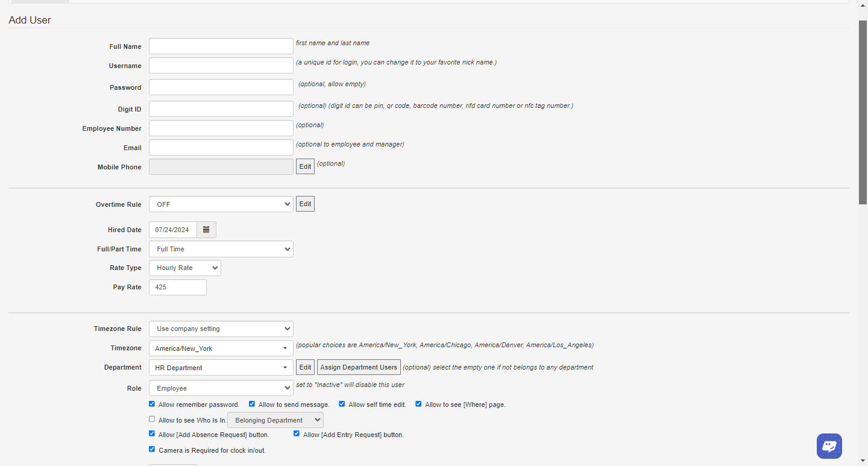Click Assign Department Users button
Screen dimensions: 868x466
pos(359,367)
